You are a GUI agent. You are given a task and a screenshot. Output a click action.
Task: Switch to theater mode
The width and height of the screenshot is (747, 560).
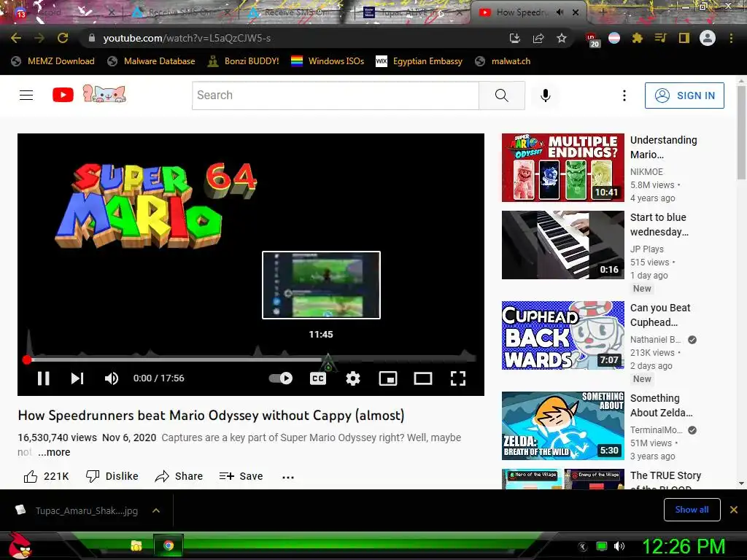click(423, 378)
